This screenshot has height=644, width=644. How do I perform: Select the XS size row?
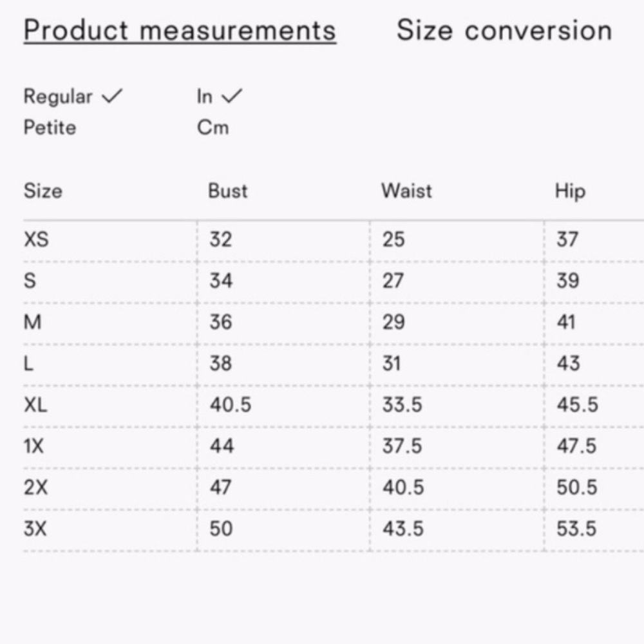(334, 240)
